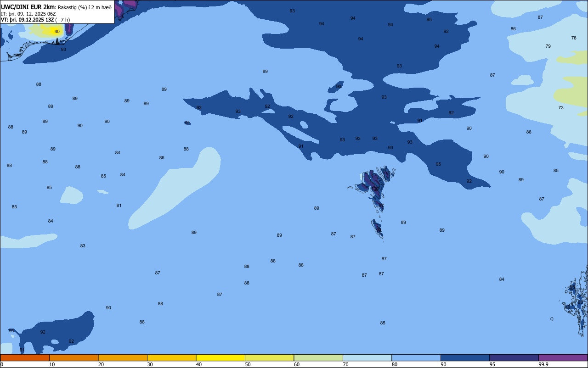Click the title text 'UWC/DINI EUR 2km'
Viewport: 588px width, 368px height.
(28, 7)
